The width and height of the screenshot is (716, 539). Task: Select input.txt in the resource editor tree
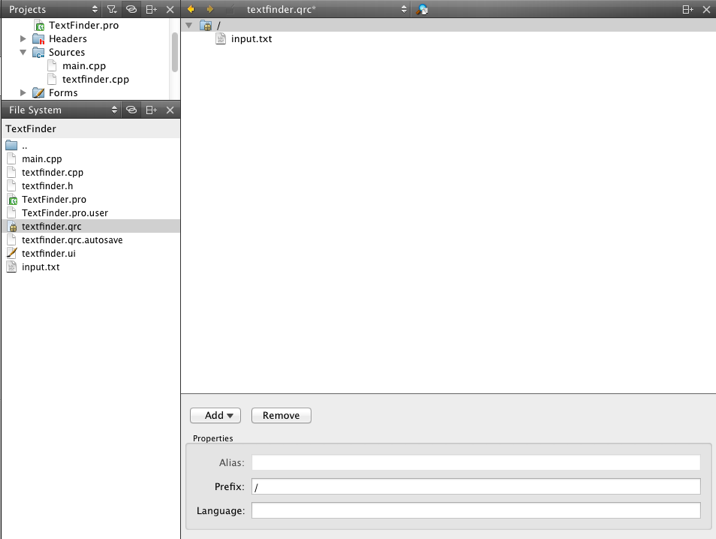click(251, 39)
